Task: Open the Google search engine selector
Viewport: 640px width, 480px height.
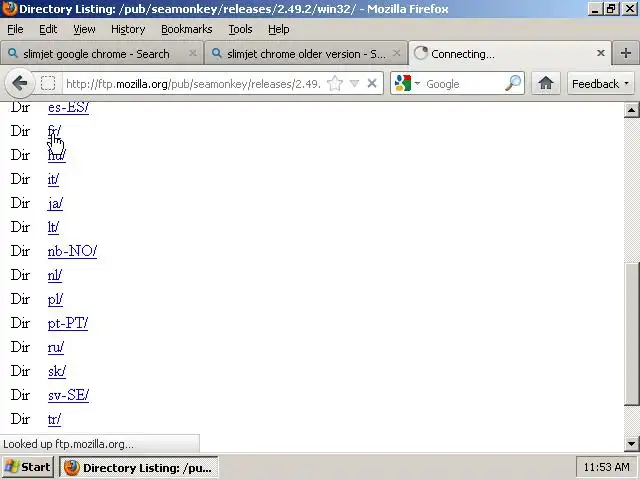Action: click(x=407, y=84)
